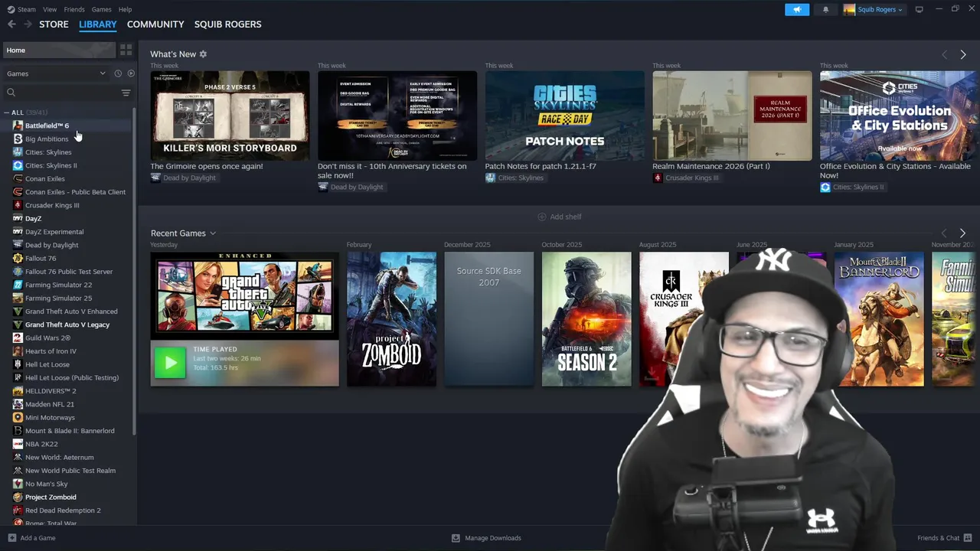Click the Cities: Skylines II sidebar icon
980x551 pixels.
18,165
